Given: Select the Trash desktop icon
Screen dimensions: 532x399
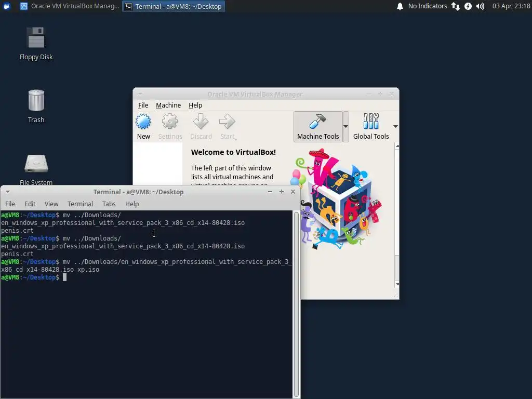Looking at the screenshot, I should 36,106.
